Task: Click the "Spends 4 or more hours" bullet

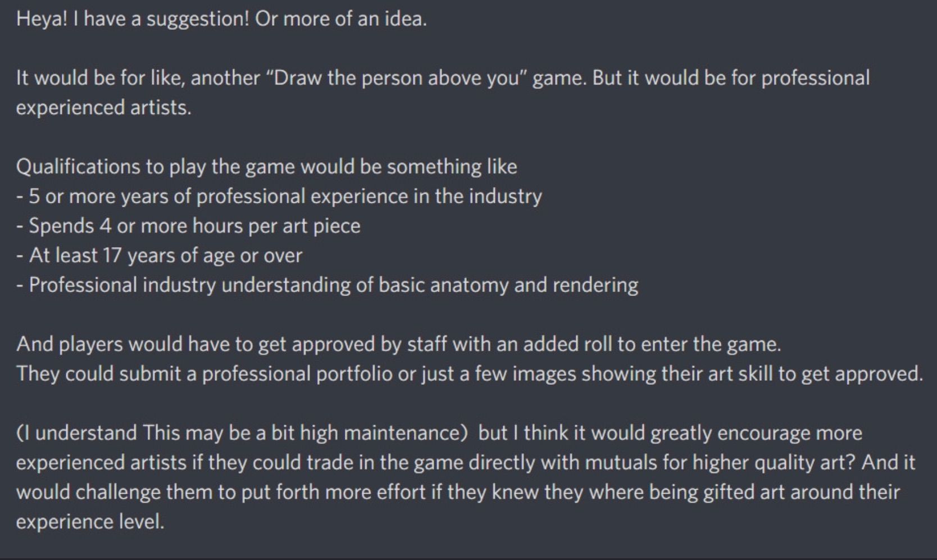Action: pos(189,226)
